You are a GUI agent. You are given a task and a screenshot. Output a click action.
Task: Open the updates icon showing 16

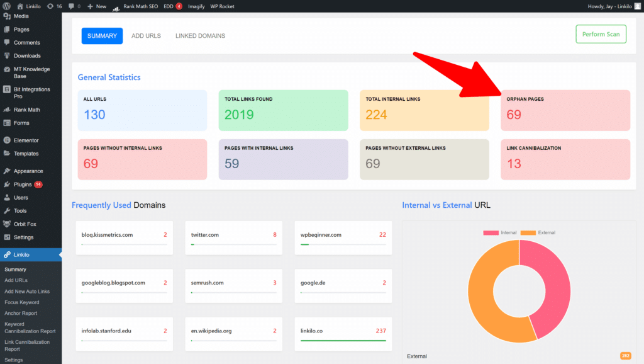50,6
